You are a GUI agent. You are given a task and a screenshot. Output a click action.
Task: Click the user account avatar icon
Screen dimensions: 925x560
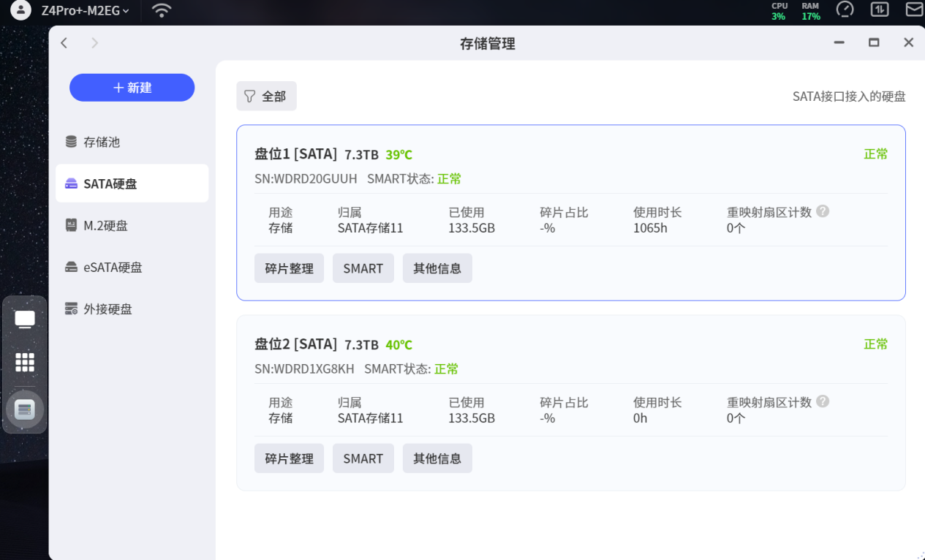point(21,10)
